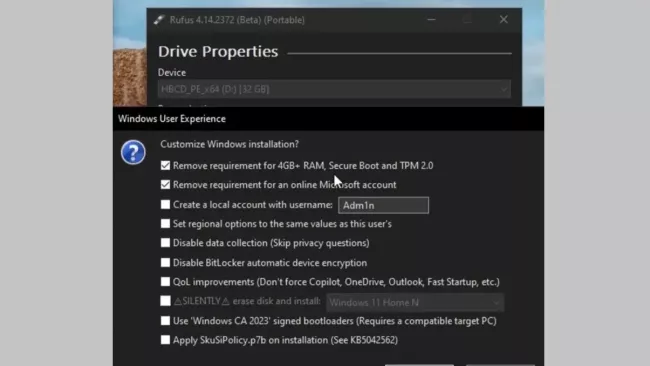Click the Customize Windows installation? text
The image size is (650, 366).
coord(230,144)
